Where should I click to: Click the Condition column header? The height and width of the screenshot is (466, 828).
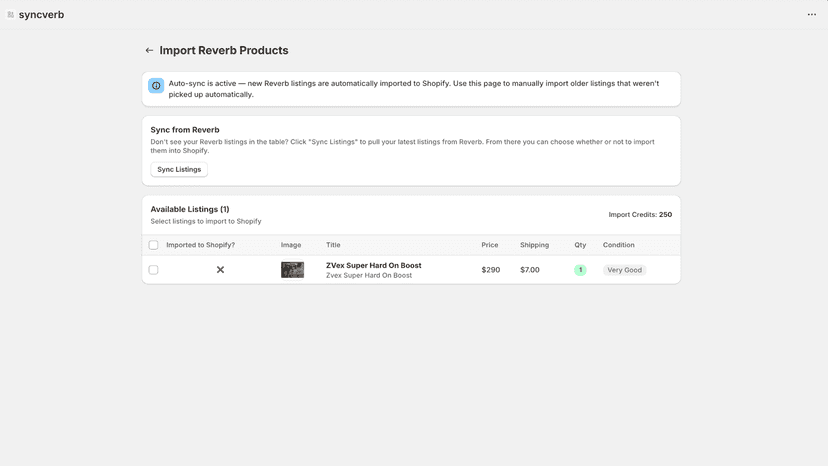click(x=618, y=245)
